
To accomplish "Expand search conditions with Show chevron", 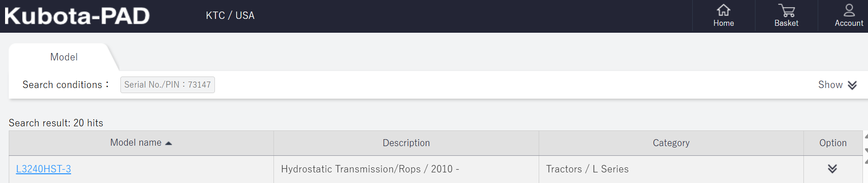I will (852, 85).
